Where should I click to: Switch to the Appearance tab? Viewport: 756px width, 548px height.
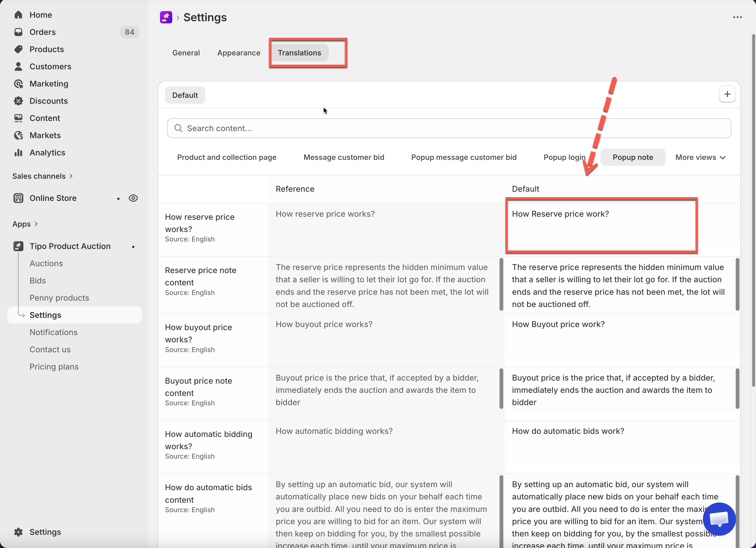tap(239, 53)
